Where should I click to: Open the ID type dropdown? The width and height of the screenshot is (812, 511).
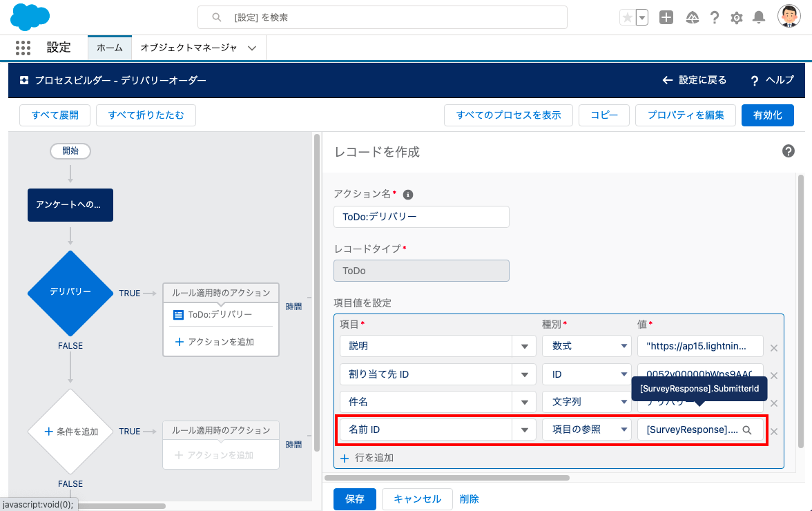pos(587,374)
